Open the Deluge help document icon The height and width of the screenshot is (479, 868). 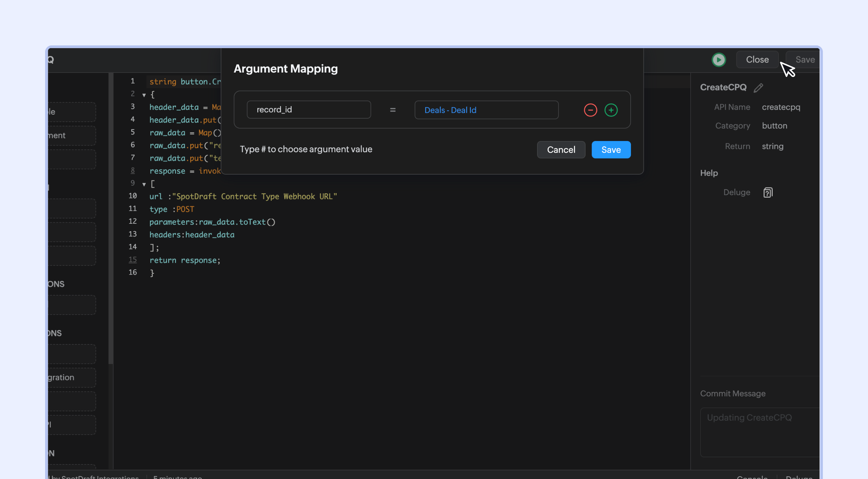click(768, 193)
